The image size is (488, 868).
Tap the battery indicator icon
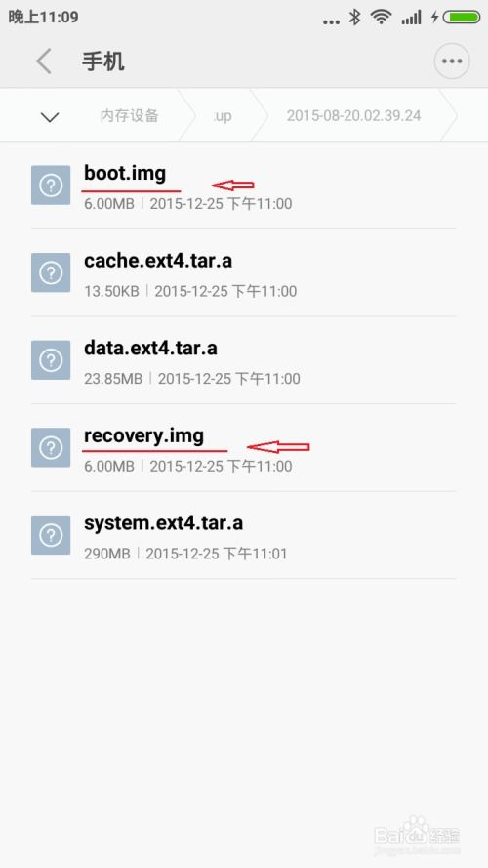pos(461,18)
